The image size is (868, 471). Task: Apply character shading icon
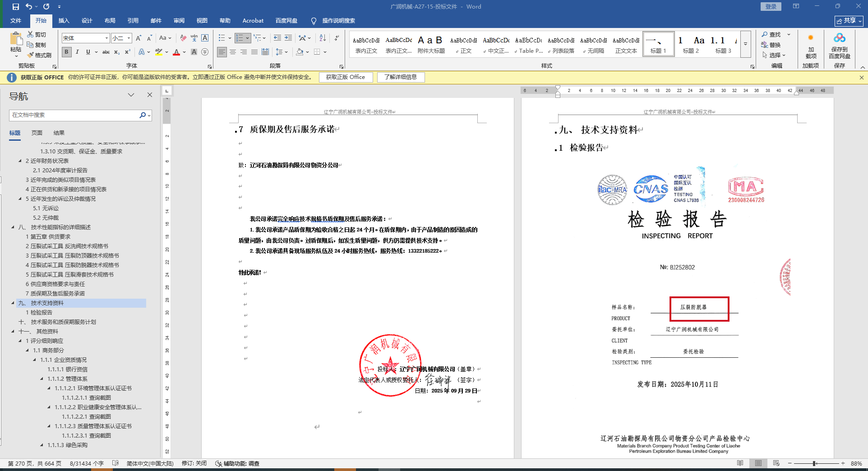(x=194, y=52)
